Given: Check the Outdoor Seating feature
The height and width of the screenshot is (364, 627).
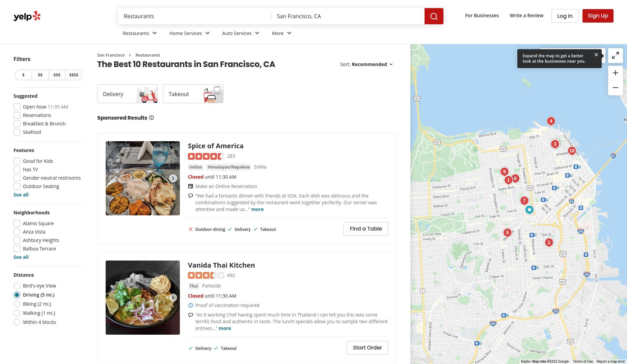Looking at the screenshot, I should 17,186.
